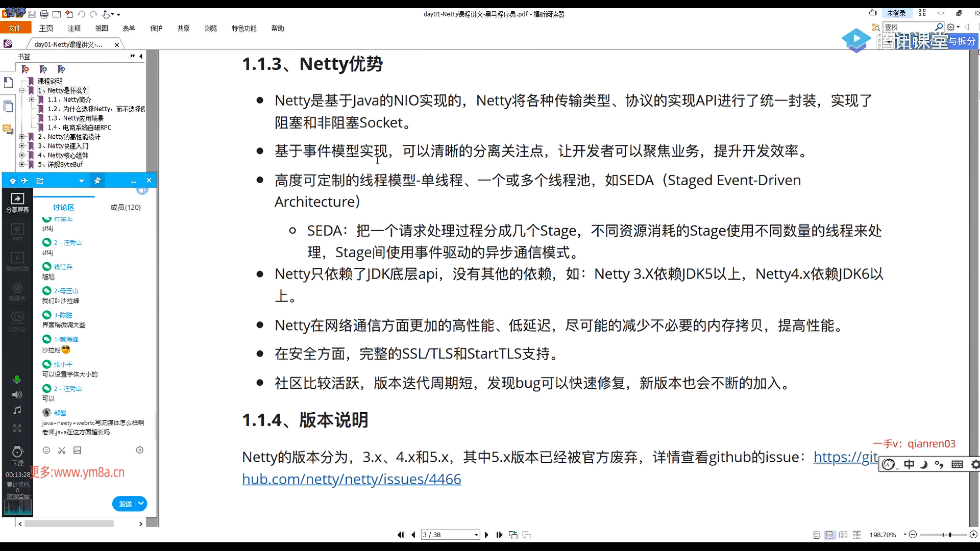Screen dimensions: 980x551
Task: Toggle the speaker volume icon
Action: (x=17, y=394)
